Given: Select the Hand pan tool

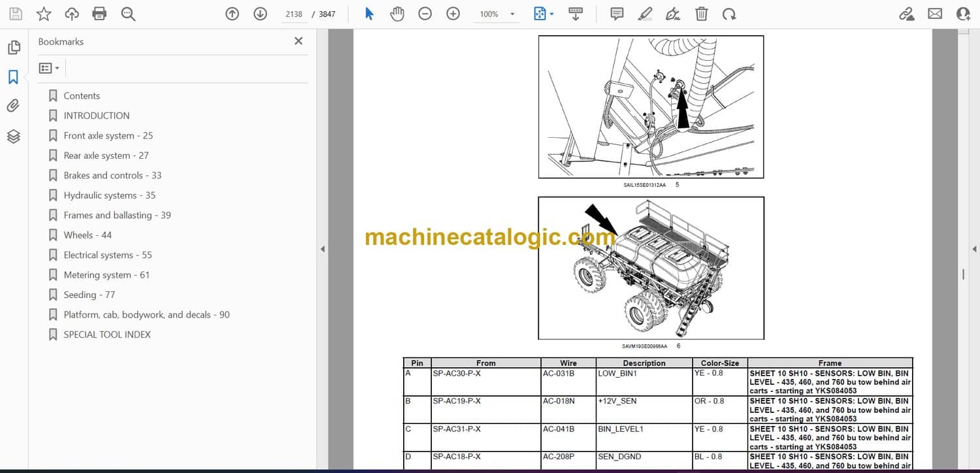Looking at the screenshot, I should point(397,14).
